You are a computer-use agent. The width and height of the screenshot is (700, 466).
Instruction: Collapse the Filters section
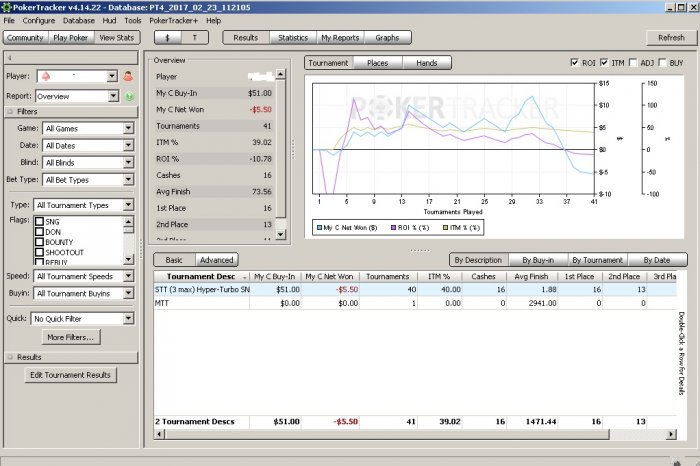click(9, 112)
